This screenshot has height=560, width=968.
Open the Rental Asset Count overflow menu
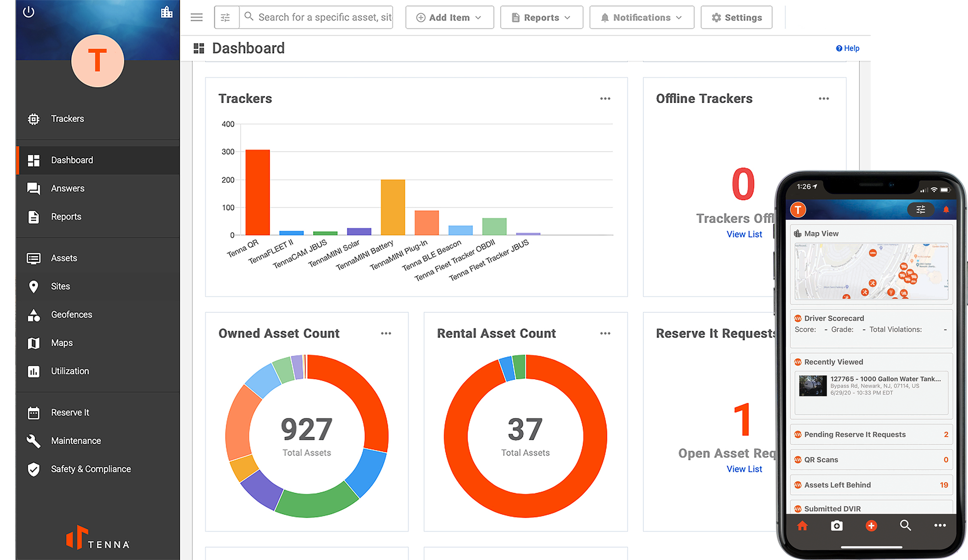pos(605,333)
